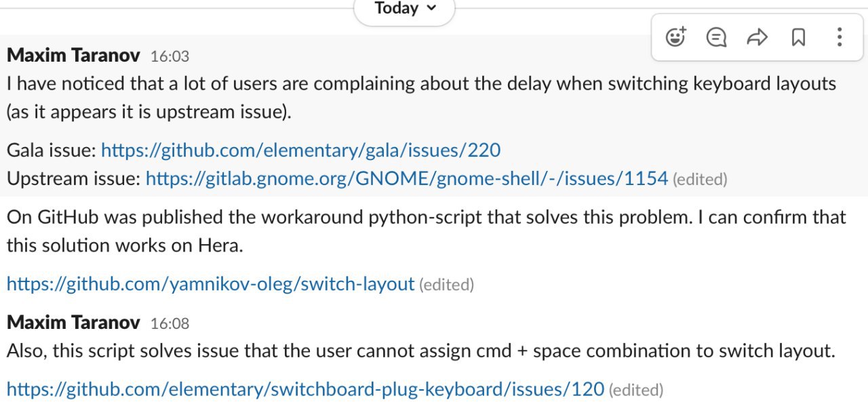
Task: Click edited label after switchboard-plug-keyboard link
Action: pos(636,391)
